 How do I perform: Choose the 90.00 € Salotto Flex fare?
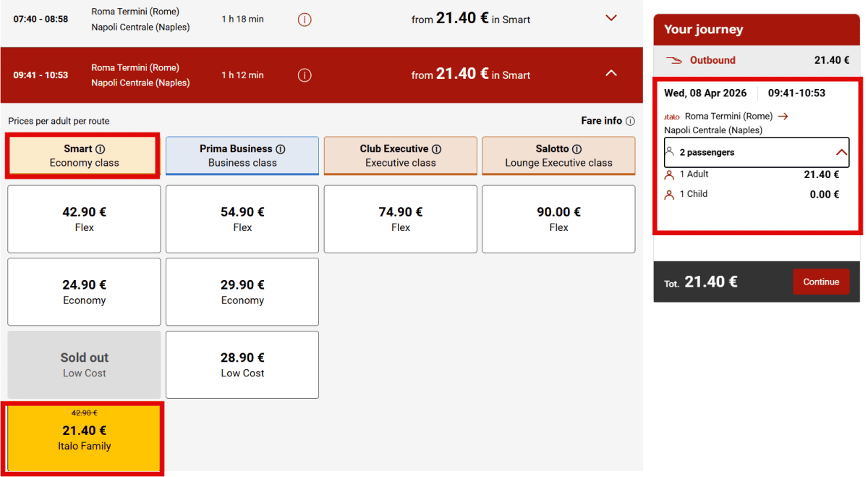coord(558,219)
